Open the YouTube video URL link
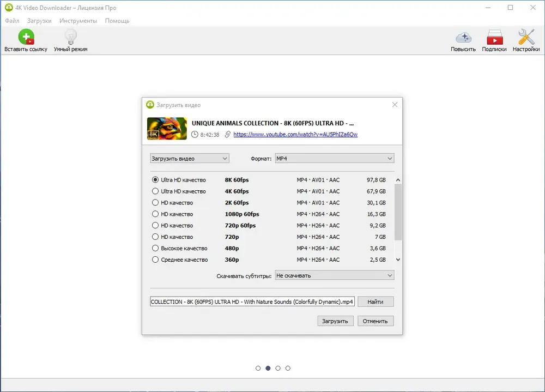 (295, 135)
